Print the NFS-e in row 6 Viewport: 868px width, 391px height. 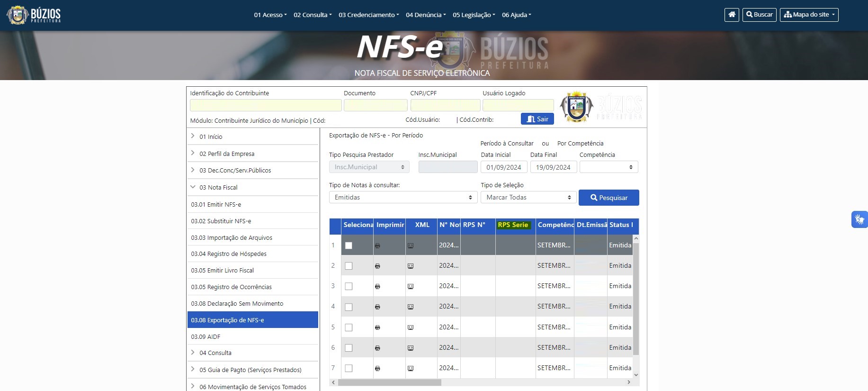pos(377,348)
